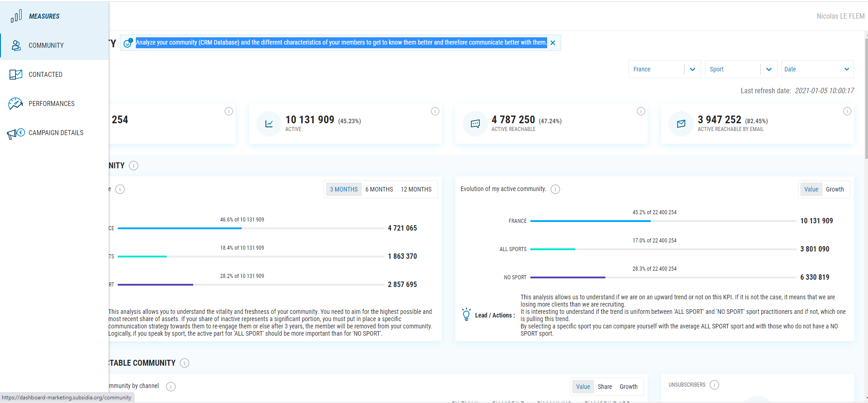Click the 10 131 909 active count
This screenshot has width=868, height=403.
click(x=310, y=120)
